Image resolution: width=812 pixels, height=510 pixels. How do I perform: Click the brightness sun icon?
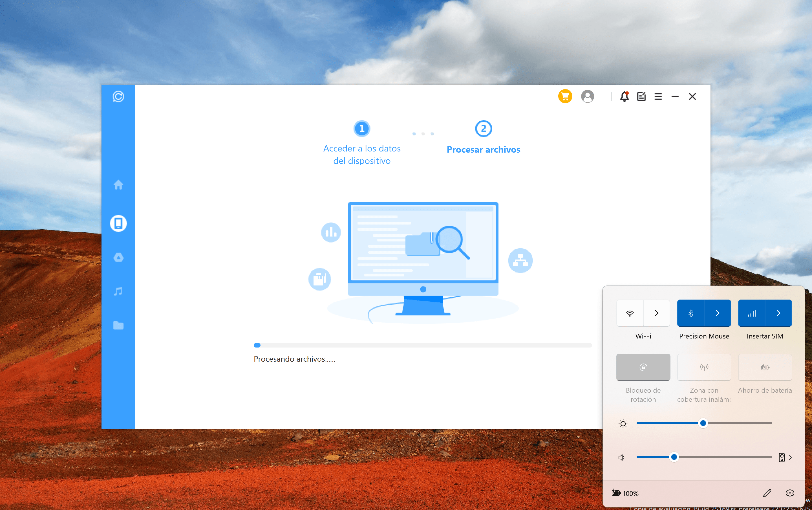[623, 423]
